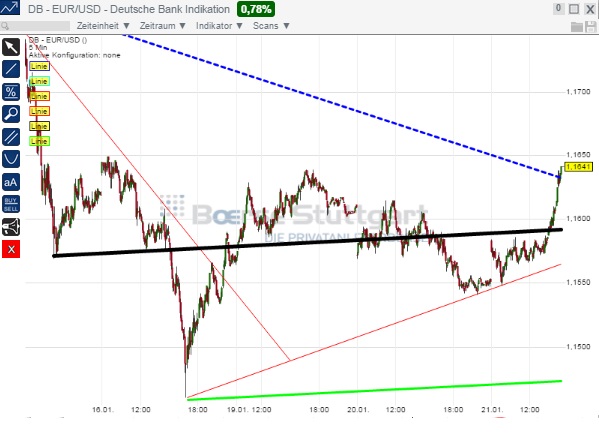This screenshot has height=443, width=599.
Task: Click the 20.01. date axis label
Action: pos(358,409)
